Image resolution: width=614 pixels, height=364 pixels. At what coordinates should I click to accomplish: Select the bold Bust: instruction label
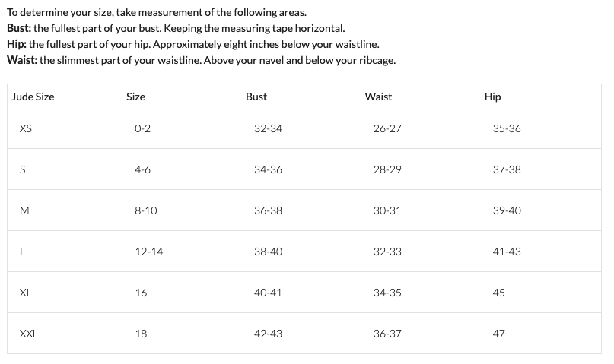coord(19,28)
